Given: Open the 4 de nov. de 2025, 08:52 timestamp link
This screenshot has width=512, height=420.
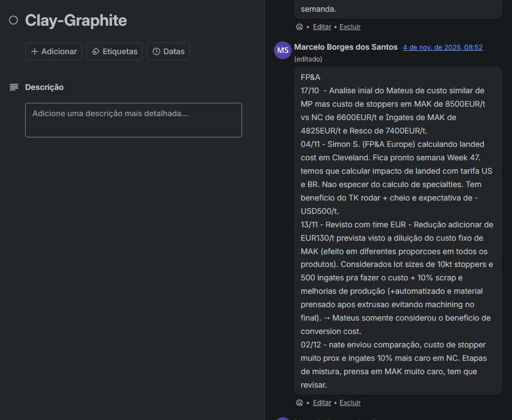Looking at the screenshot, I should [x=443, y=47].
